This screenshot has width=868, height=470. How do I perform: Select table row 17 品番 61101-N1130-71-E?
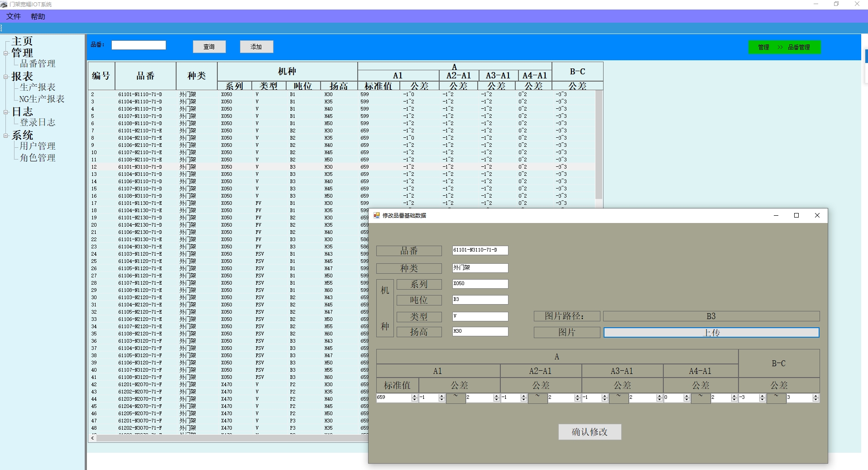point(140,203)
